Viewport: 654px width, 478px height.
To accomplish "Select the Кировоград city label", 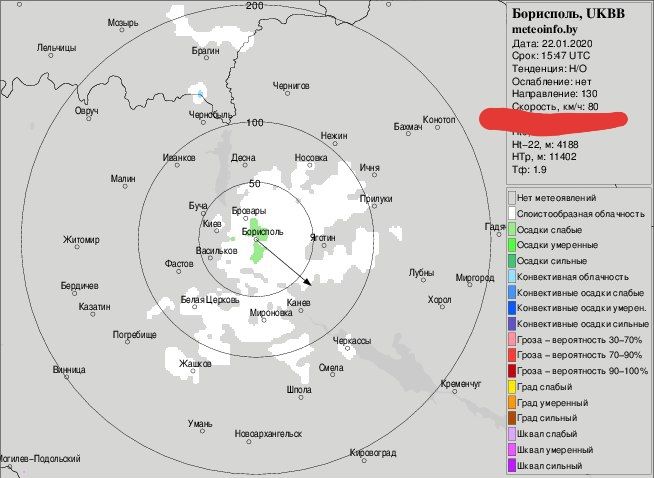I will tap(373, 453).
